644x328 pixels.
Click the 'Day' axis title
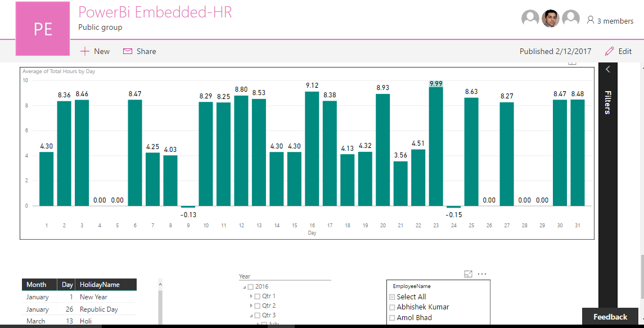click(x=312, y=233)
